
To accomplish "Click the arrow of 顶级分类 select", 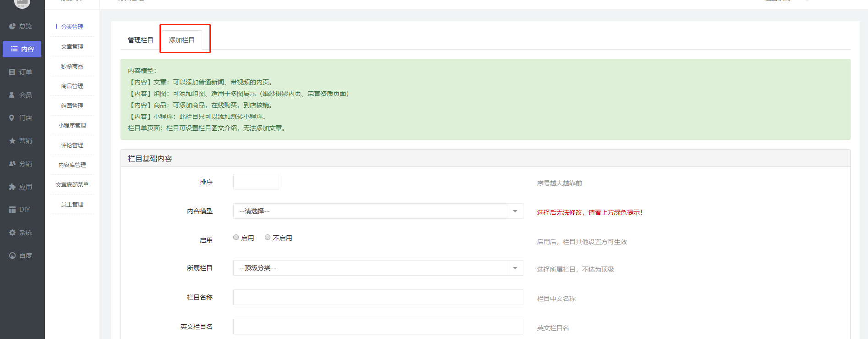I will (515, 268).
